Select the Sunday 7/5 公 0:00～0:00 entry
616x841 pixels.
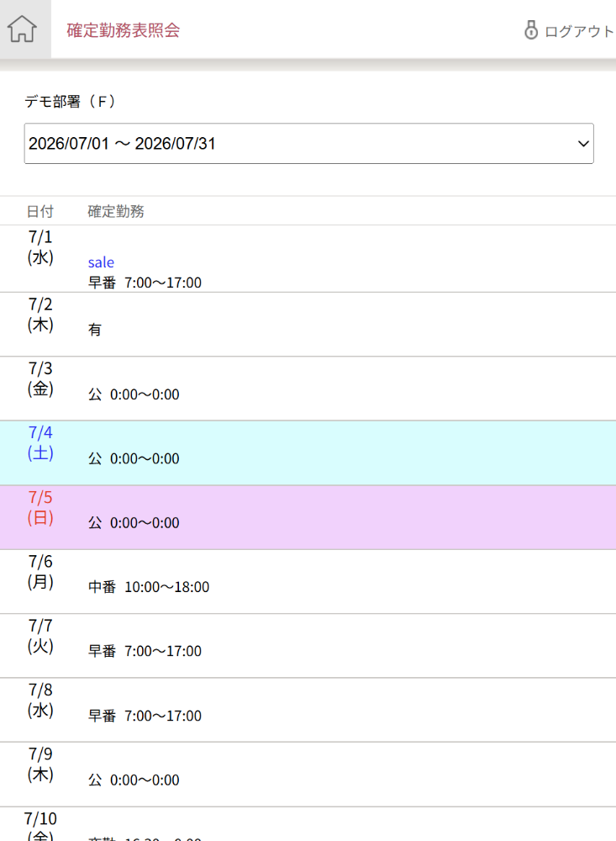134,522
